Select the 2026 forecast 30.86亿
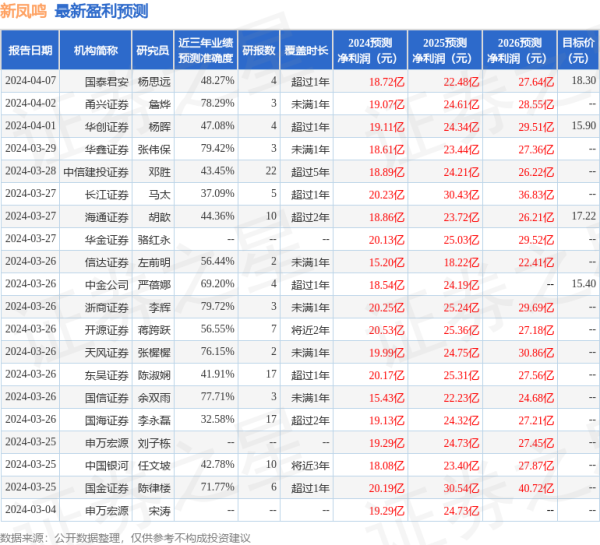This screenshot has height=545, width=600. click(x=536, y=352)
